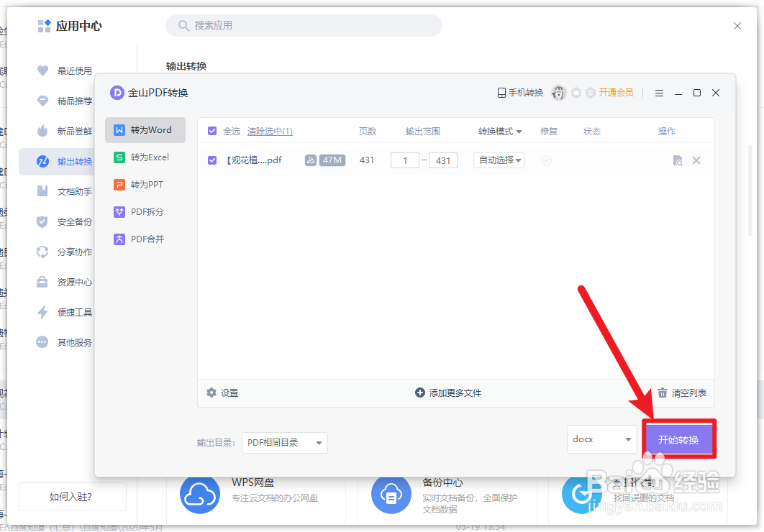Uncheck the 全选 select-all checkbox
764x532 pixels.
click(x=211, y=131)
